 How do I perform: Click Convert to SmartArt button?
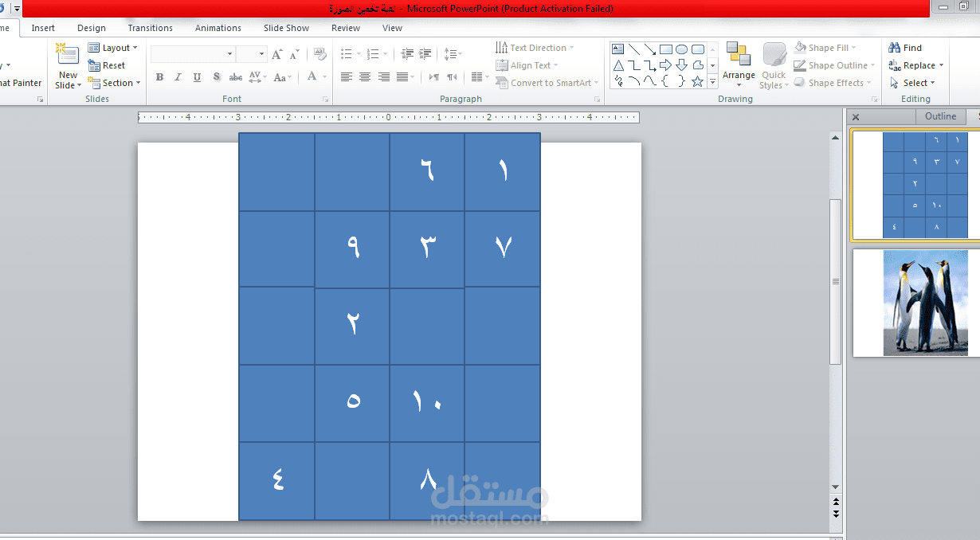coord(547,83)
